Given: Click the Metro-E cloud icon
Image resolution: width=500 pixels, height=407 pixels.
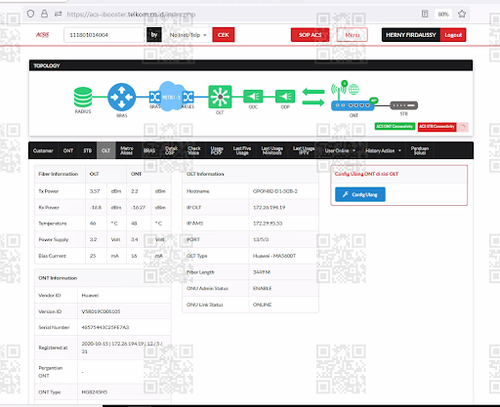Looking at the screenshot, I should click(x=172, y=96).
